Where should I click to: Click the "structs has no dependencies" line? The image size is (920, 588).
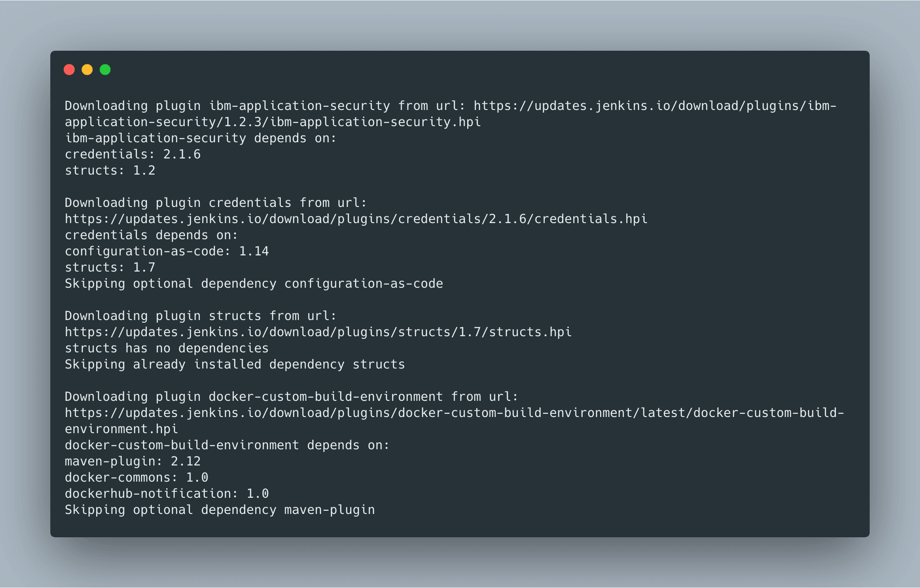click(x=167, y=348)
